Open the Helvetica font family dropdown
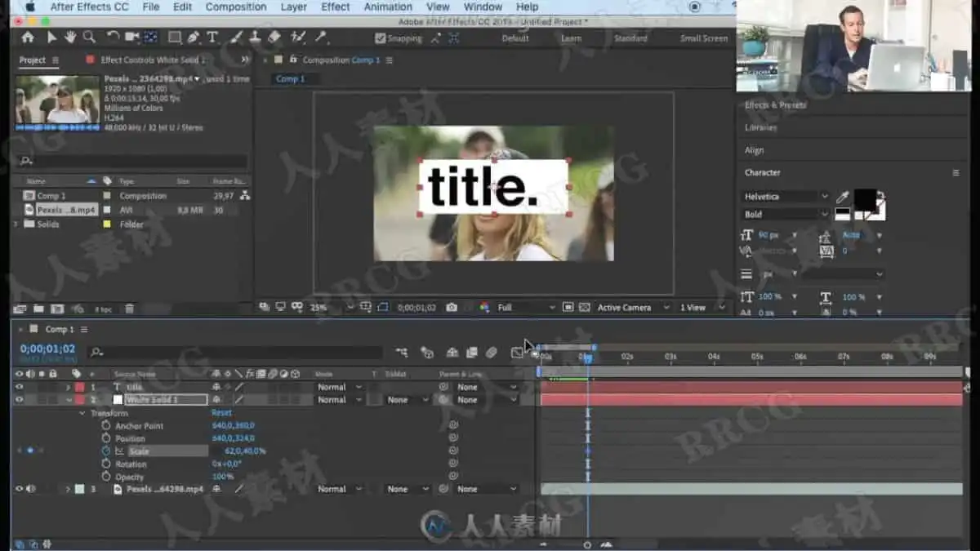980x551 pixels. (x=786, y=197)
